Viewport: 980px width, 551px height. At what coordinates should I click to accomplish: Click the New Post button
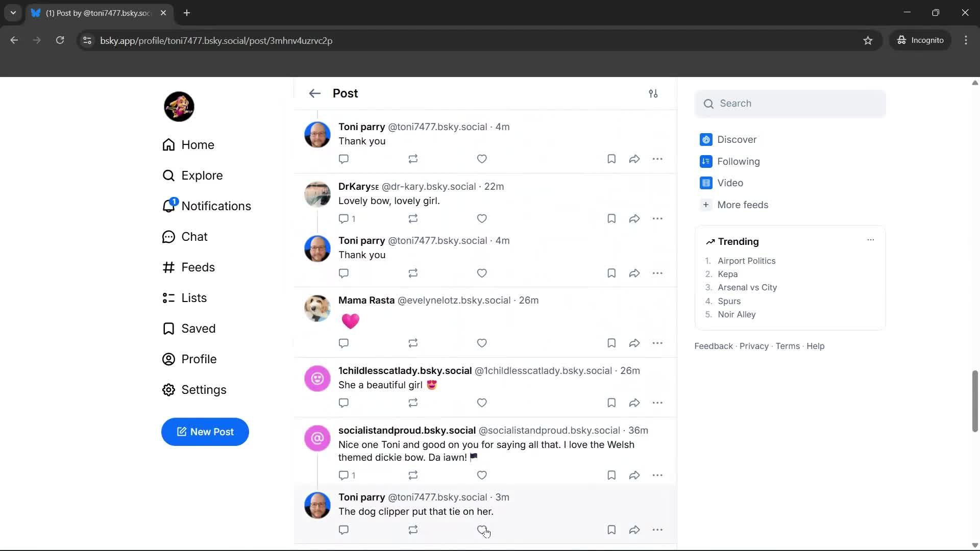205,432
